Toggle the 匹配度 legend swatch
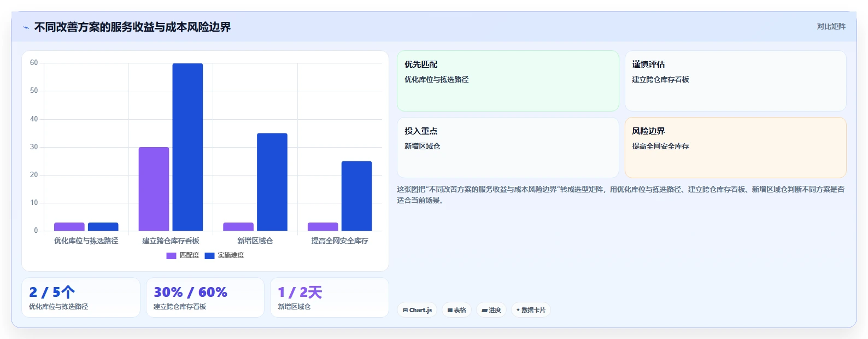The height and width of the screenshot is (339, 868). (171, 256)
